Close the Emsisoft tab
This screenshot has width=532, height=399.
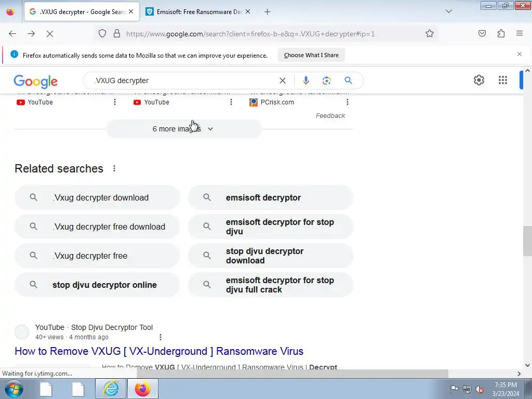[x=248, y=11]
